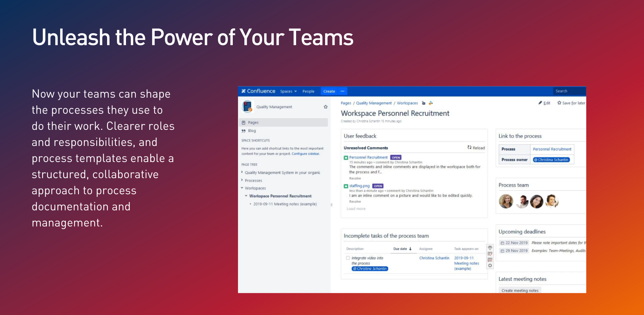The width and height of the screenshot is (644, 315).
Task: Click the 29 Nov 2019 date lozenge
Action: click(x=514, y=251)
